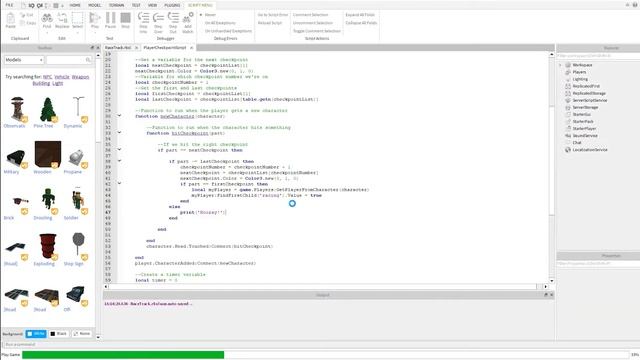Click the Select tool in Edit group

[77, 20]
